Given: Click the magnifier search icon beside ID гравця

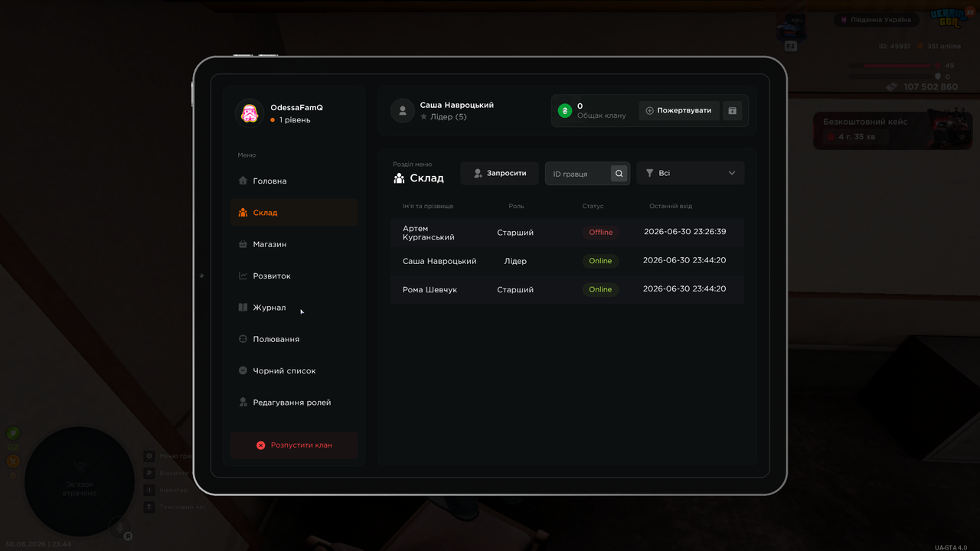Looking at the screenshot, I should pyautogui.click(x=619, y=174).
